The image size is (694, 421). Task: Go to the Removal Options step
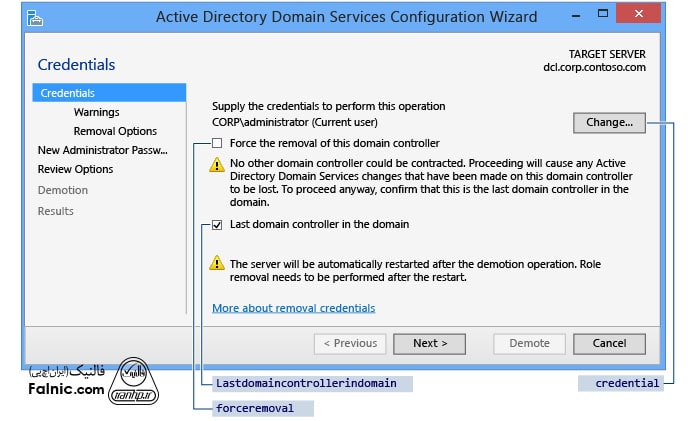(115, 131)
